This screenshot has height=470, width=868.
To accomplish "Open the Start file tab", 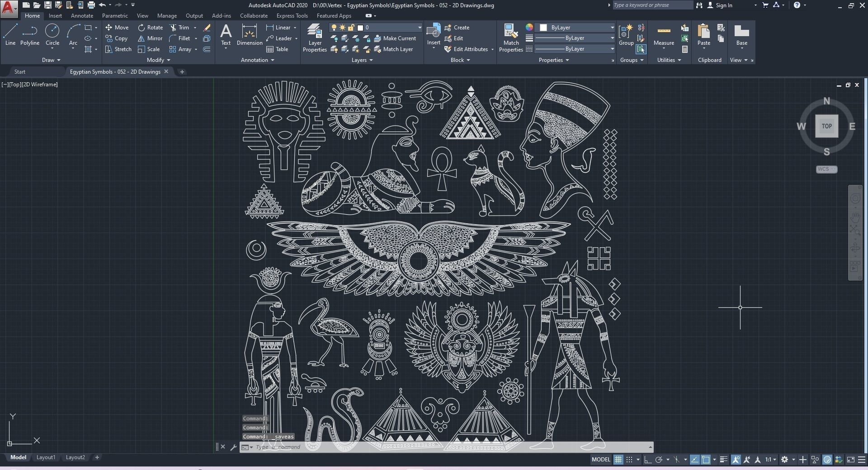I will click(20, 72).
